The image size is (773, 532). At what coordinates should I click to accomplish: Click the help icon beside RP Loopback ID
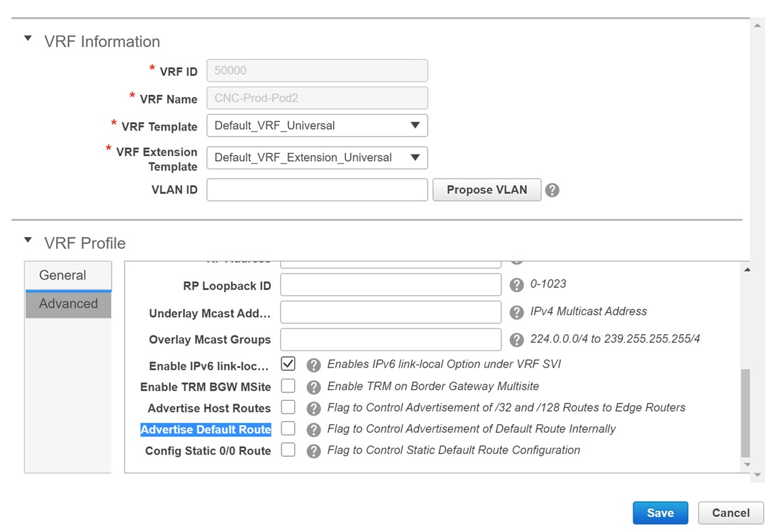[x=516, y=284]
